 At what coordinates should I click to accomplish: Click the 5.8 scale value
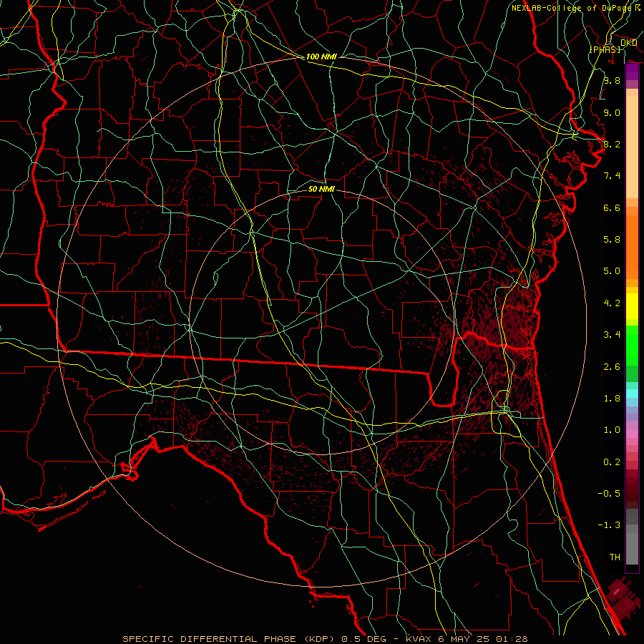click(612, 240)
